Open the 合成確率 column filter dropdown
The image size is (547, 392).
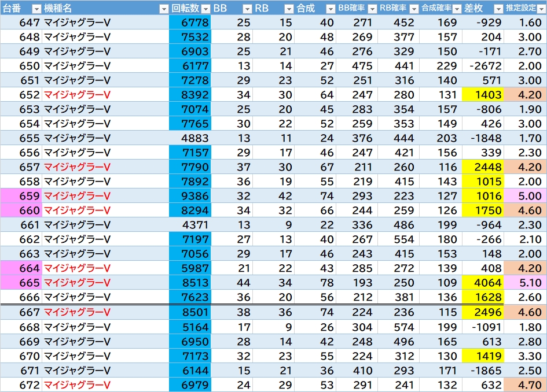[x=457, y=9]
